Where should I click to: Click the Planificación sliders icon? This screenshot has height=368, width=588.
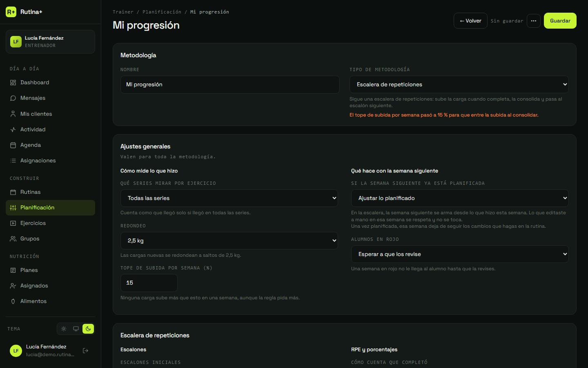pyautogui.click(x=13, y=208)
